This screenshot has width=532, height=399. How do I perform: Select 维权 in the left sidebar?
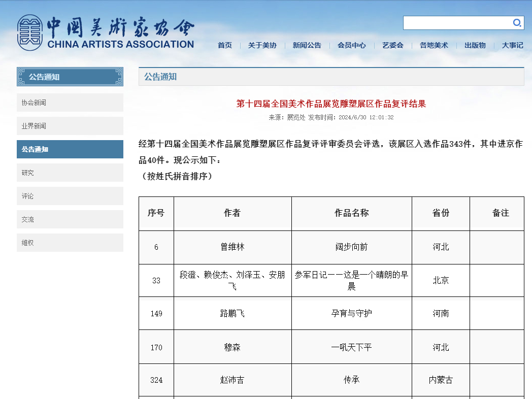(70, 243)
